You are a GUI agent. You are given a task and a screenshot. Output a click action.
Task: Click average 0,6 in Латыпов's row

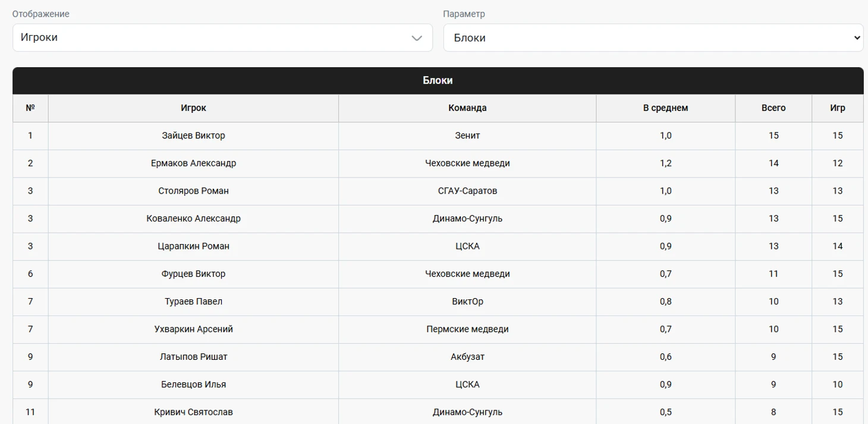coord(666,357)
